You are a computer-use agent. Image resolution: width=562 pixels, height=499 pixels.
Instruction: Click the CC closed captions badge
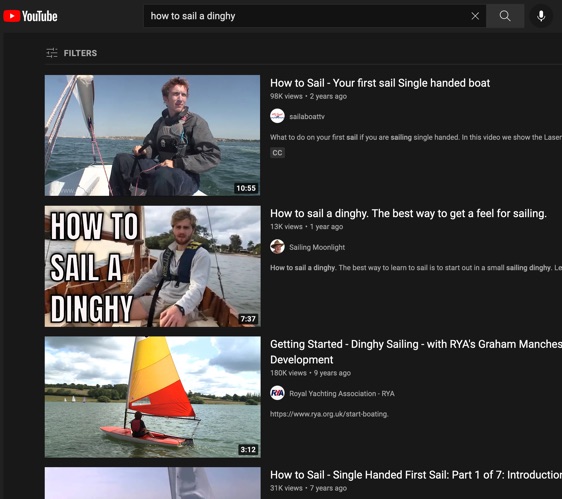click(x=277, y=153)
